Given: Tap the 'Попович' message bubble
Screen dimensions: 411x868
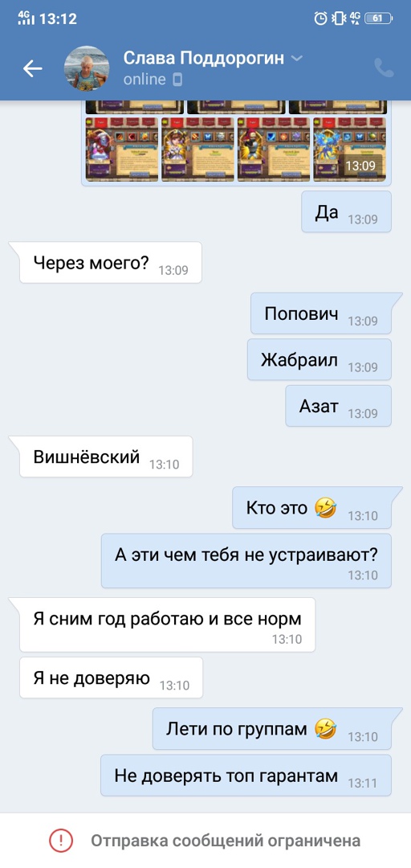Looking at the screenshot, I should (321, 314).
